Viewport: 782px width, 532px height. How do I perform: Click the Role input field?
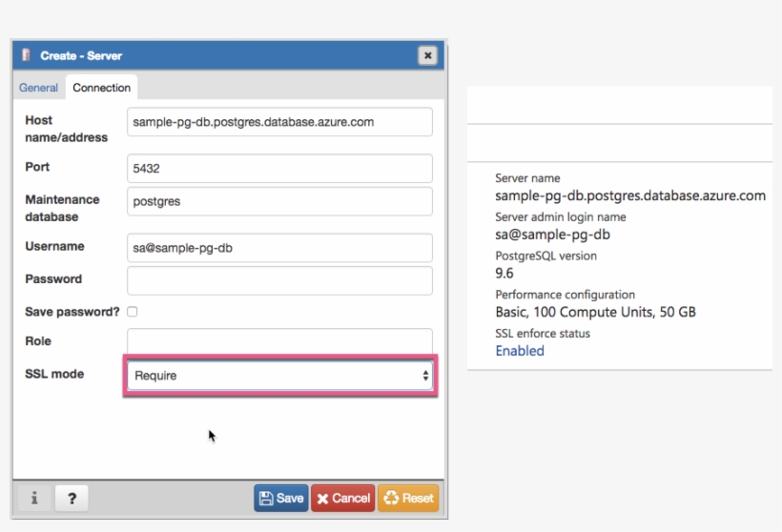tap(279, 340)
